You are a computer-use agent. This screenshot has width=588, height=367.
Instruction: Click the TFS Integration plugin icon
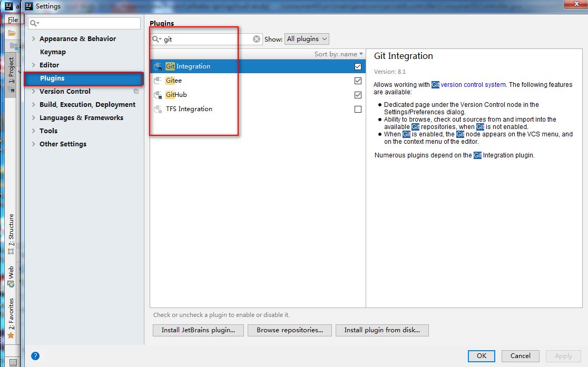tap(158, 109)
